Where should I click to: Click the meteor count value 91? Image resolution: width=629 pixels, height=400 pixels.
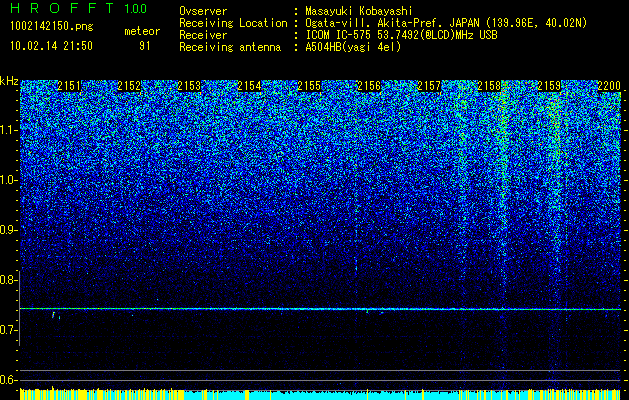tap(144, 46)
